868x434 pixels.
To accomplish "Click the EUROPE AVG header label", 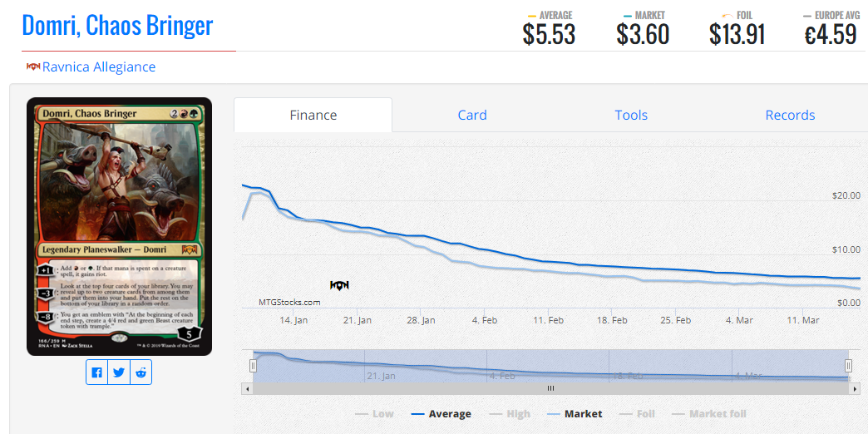I will (837, 16).
